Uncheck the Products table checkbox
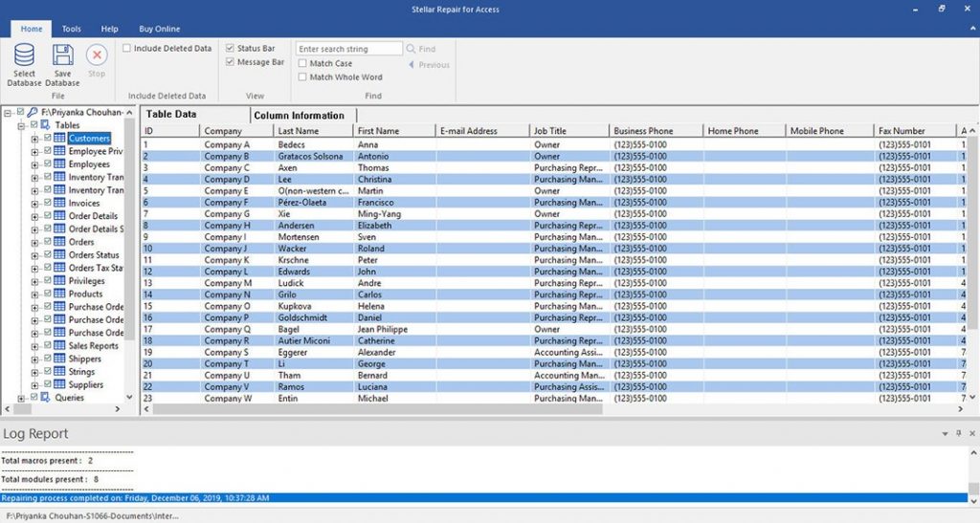Viewport: 980px width, 523px height. point(48,294)
